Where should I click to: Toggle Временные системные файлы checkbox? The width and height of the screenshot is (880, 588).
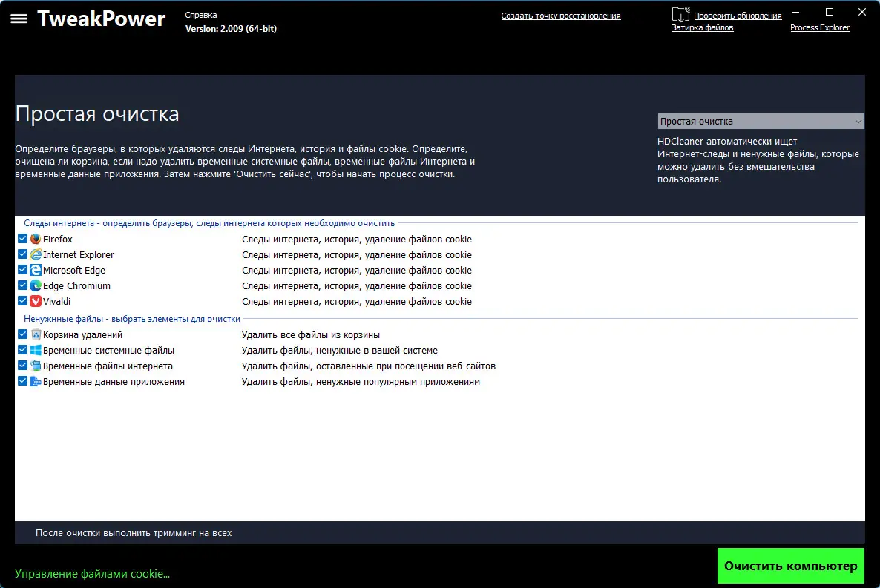[x=22, y=349]
